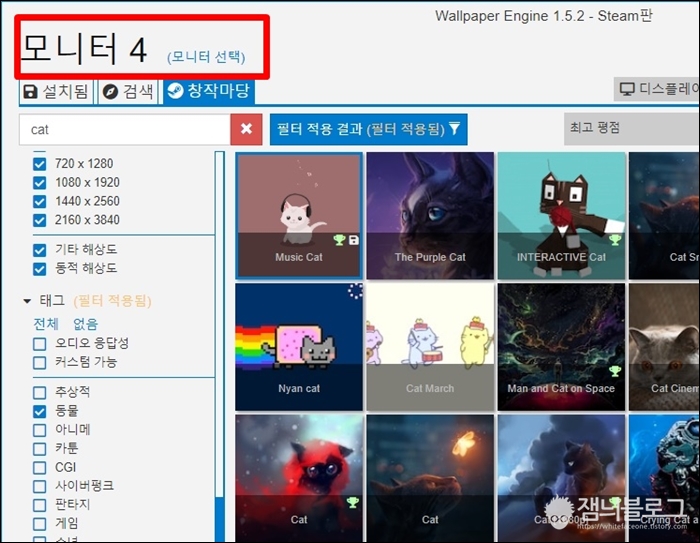This screenshot has height=543, width=700.
Task: Click the trophy icon on Man and Cat on Space
Action: click(615, 371)
